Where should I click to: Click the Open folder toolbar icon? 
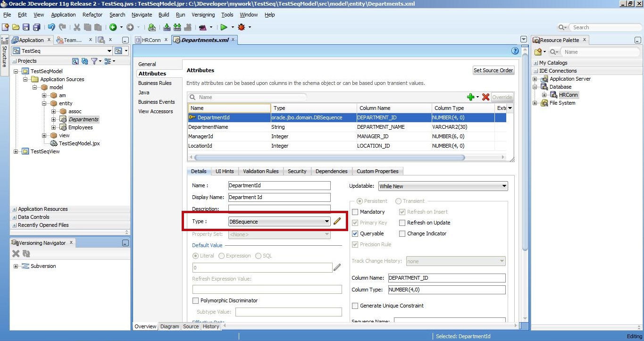coord(16,27)
